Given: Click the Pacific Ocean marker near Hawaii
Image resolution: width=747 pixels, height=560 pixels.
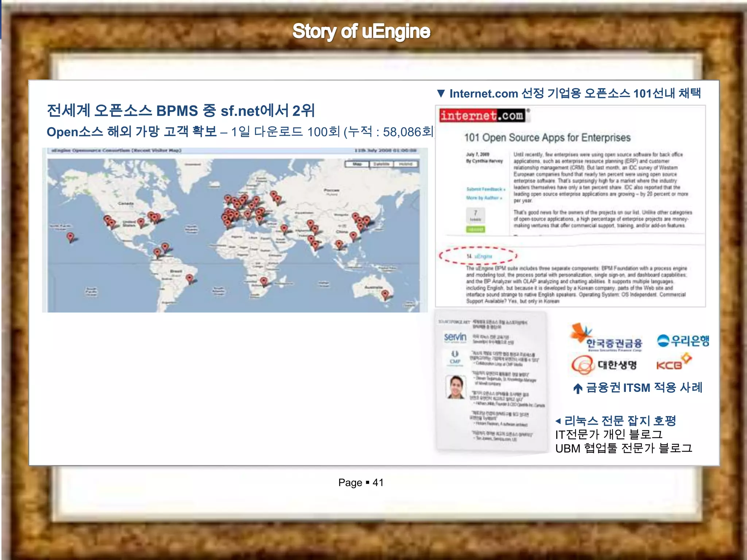Looking at the screenshot, I should click(70, 238).
